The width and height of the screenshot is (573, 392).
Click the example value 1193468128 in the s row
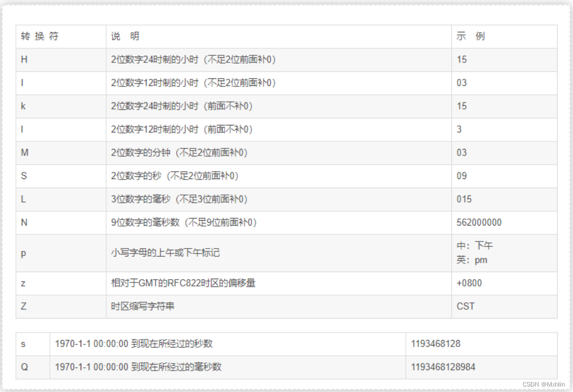click(436, 344)
